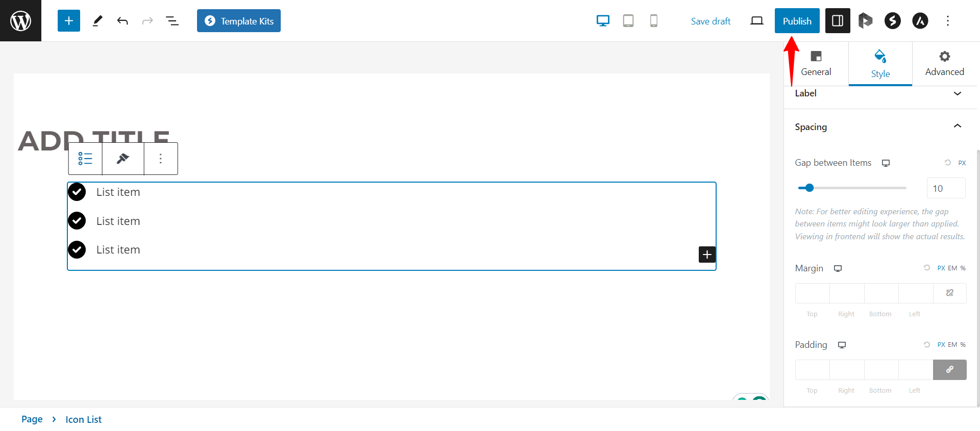This screenshot has width=980, height=431.
Task: Click the Save draft link
Action: (x=710, y=21)
